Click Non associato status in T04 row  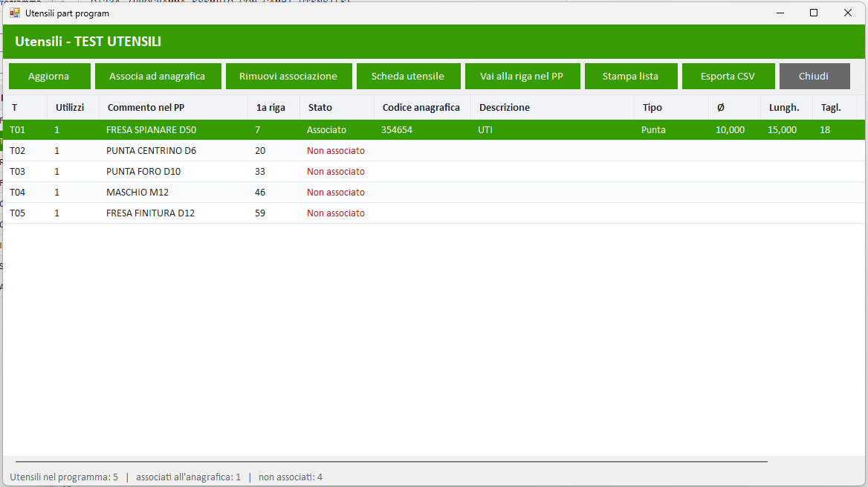point(336,193)
